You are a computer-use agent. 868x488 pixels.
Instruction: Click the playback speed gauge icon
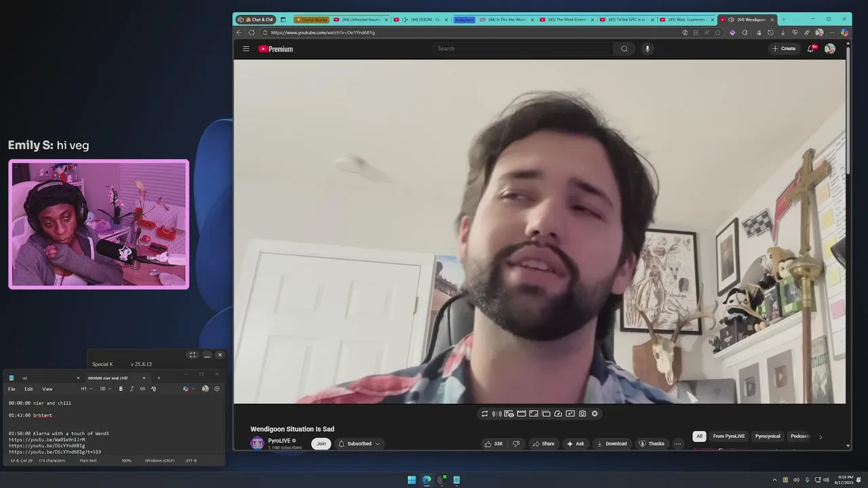[558, 413]
